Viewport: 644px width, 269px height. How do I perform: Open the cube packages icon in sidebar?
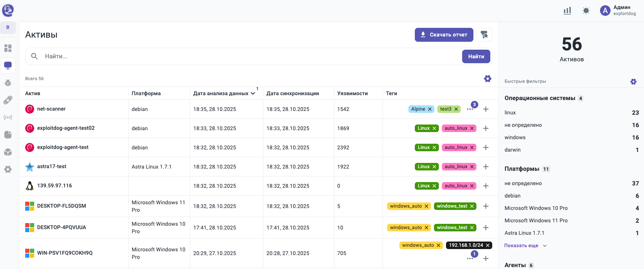tap(8, 152)
